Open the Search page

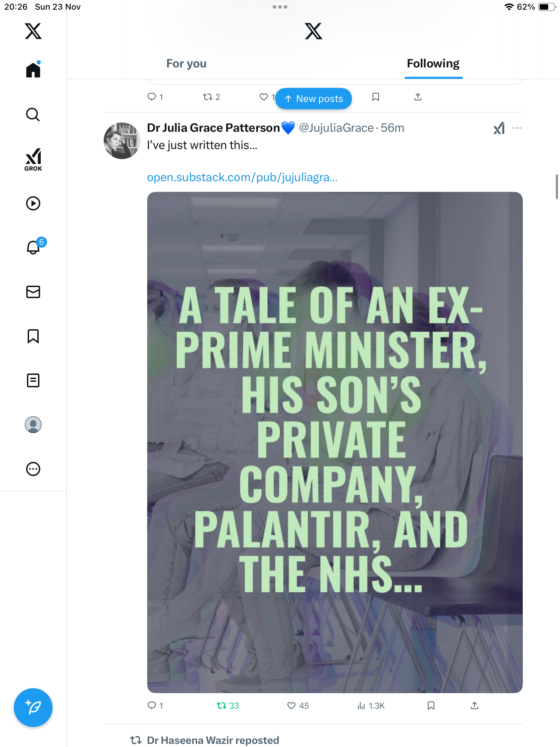(x=33, y=114)
